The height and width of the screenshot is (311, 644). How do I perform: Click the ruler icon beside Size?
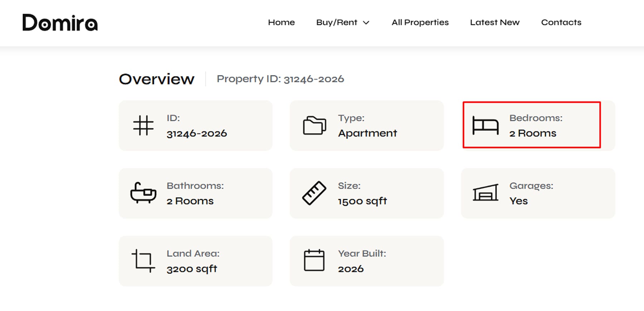point(314,193)
